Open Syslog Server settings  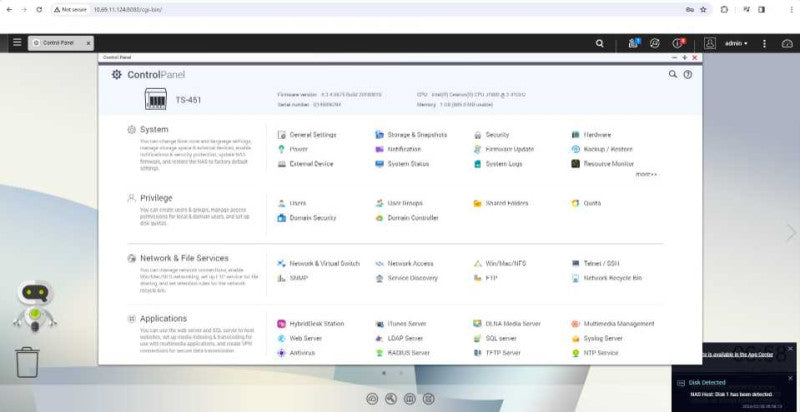597,339
